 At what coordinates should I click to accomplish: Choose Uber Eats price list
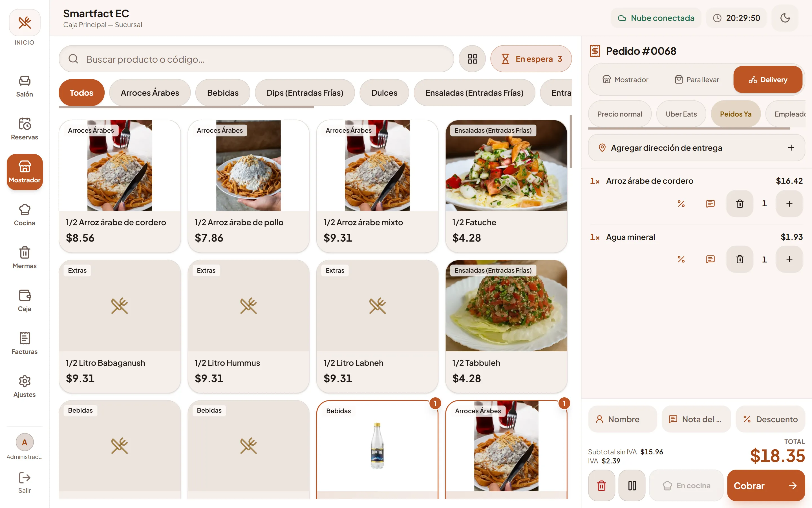pyautogui.click(x=681, y=114)
